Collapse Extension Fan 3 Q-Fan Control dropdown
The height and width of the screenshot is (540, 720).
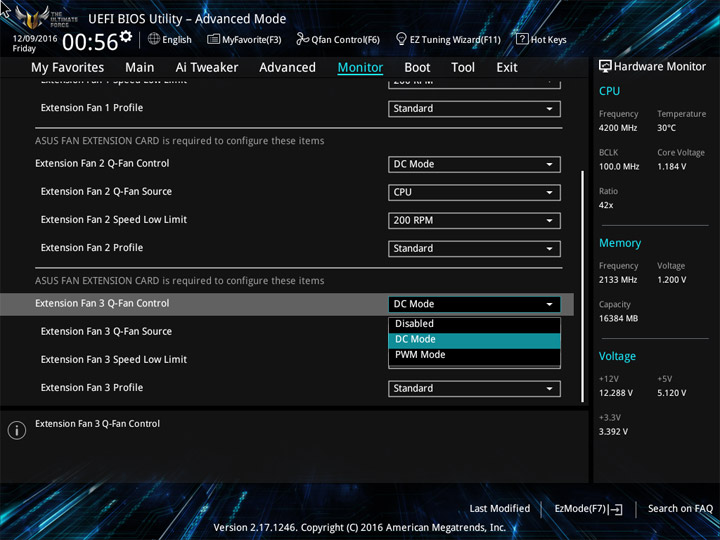(474, 304)
